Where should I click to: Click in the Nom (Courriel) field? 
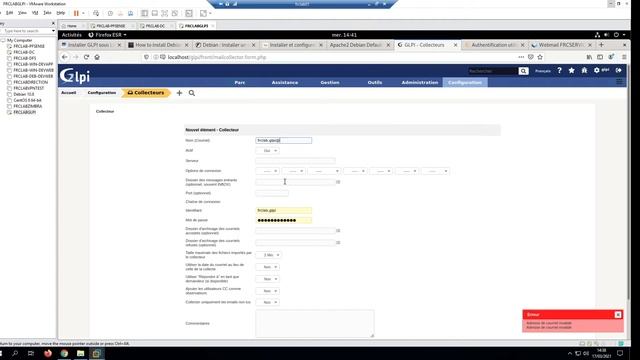pyautogui.click(x=284, y=140)
